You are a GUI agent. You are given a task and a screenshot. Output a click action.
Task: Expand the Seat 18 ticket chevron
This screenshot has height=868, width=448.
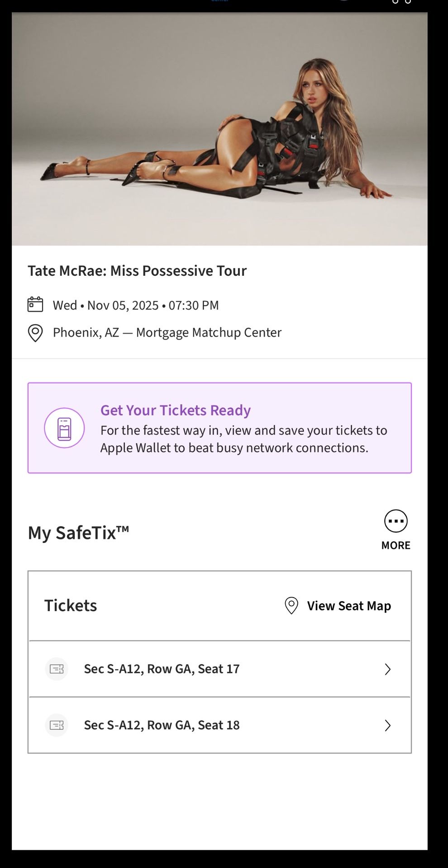[387, 726]
